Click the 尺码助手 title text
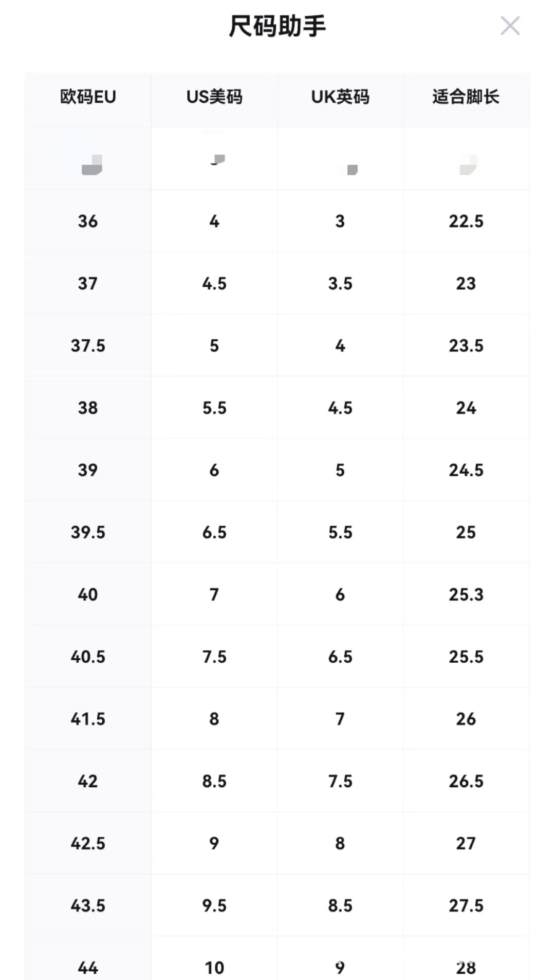This screenshot has height=980, width=555. (277, 27)
